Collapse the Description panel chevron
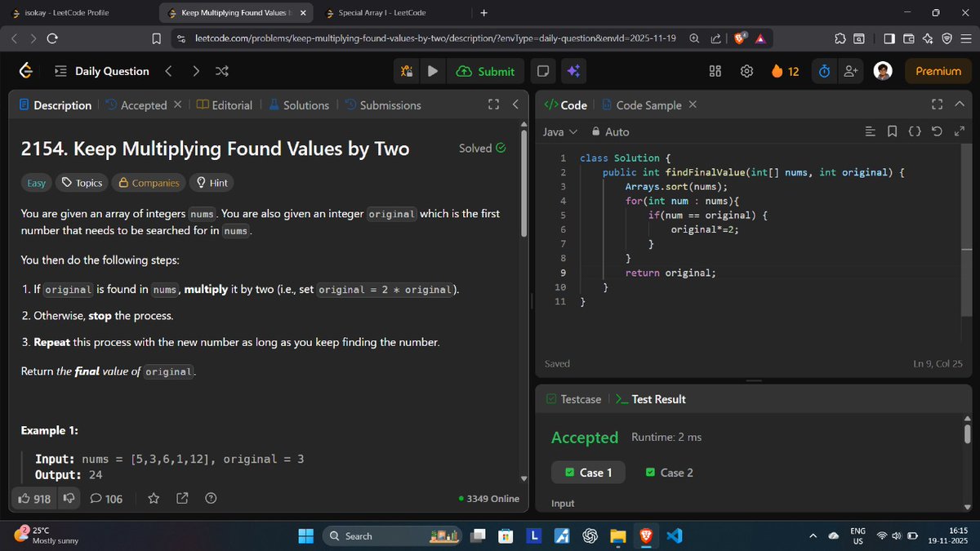The image size is (980, 551). pos(514,104)
